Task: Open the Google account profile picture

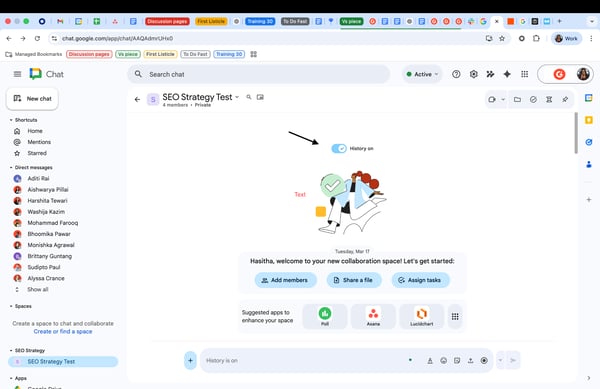Action: coord(583,74)
